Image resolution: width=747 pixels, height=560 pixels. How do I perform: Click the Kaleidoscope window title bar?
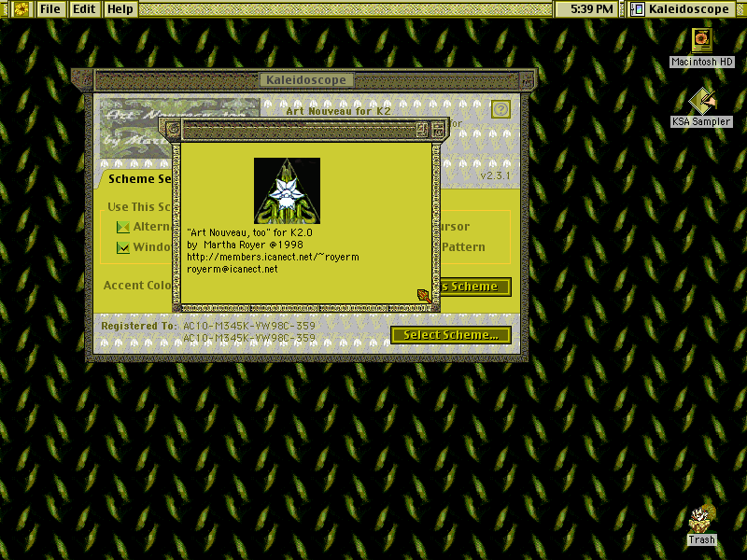306,80
